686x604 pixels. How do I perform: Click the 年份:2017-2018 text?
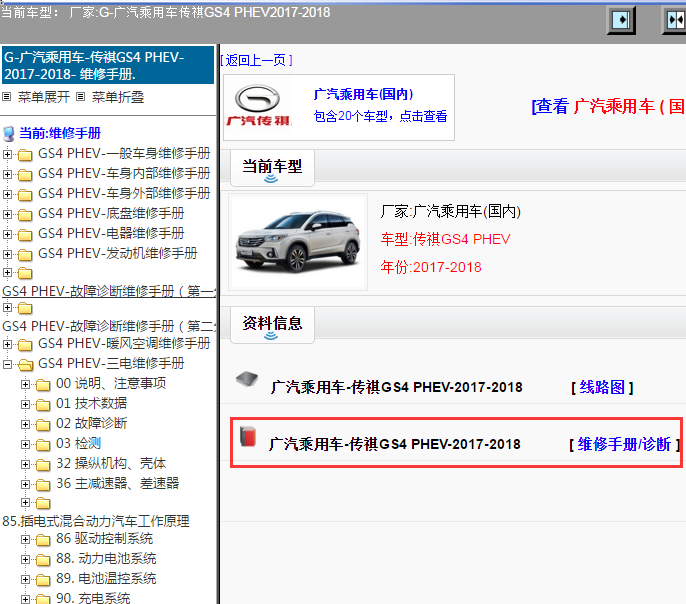pos(431,267)
